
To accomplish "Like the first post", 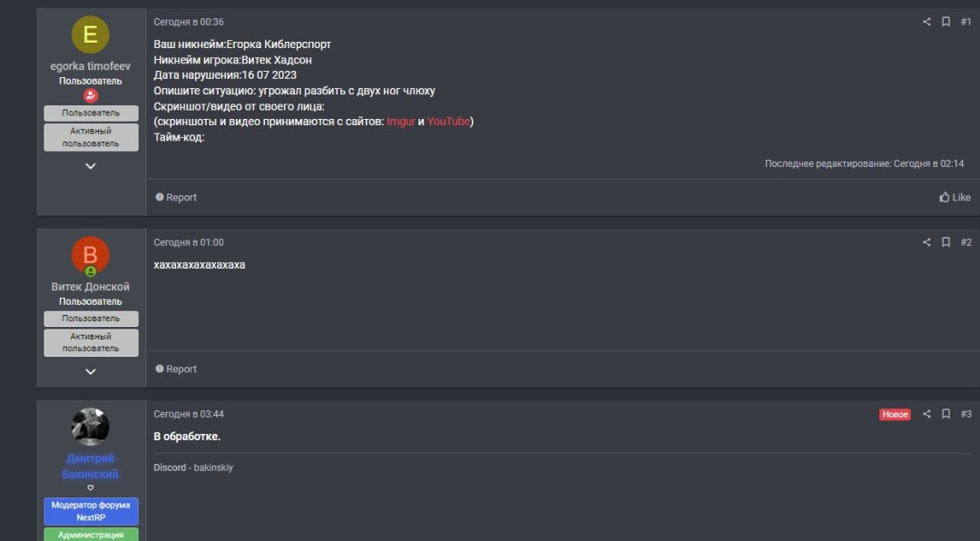I will pos(955,197).
